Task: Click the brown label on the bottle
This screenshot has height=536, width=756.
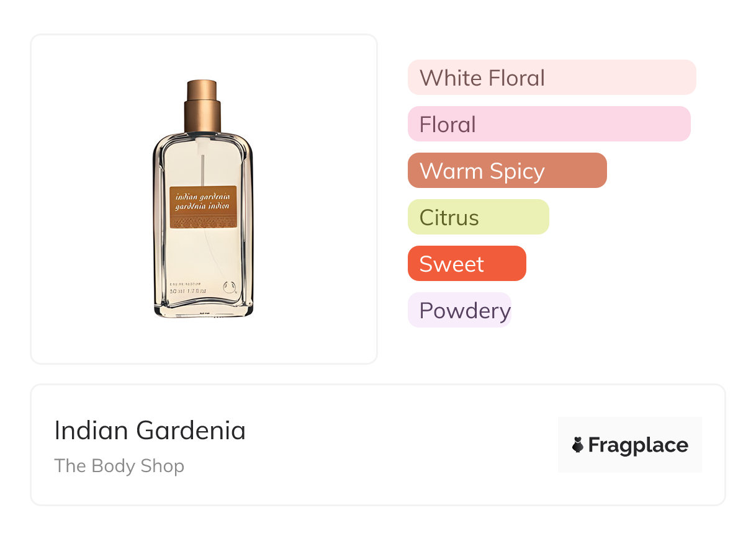Action: coord(203,207)
